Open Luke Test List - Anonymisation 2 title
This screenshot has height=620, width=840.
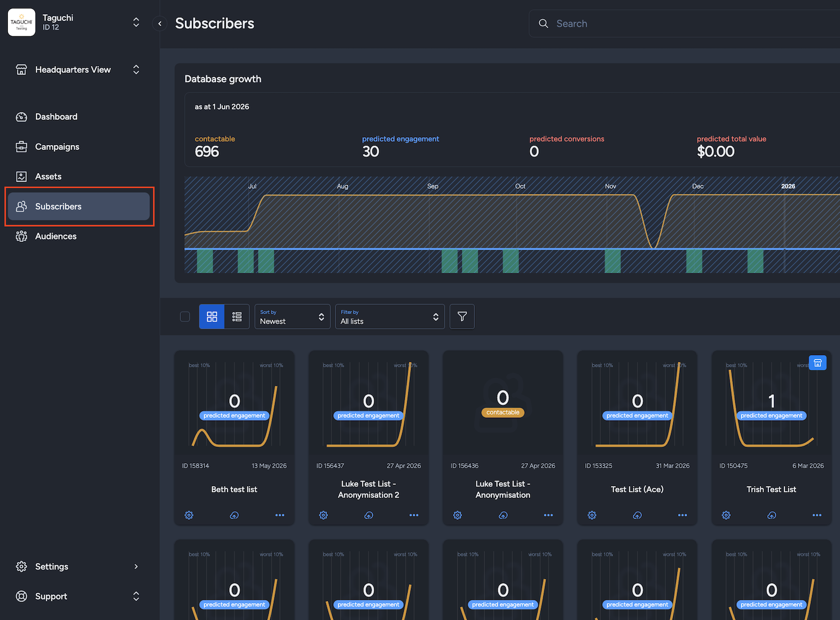[x=368, y=490]
